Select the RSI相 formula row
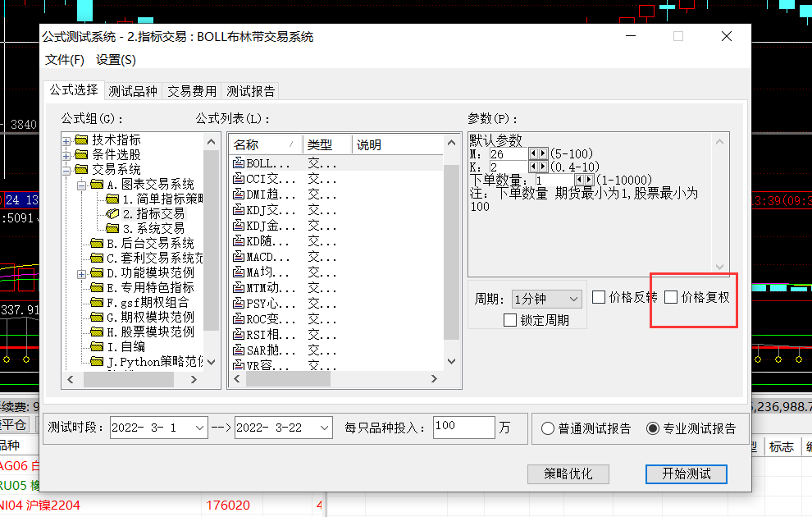Viewport: 812px width, 517px height. pos(336,335)
